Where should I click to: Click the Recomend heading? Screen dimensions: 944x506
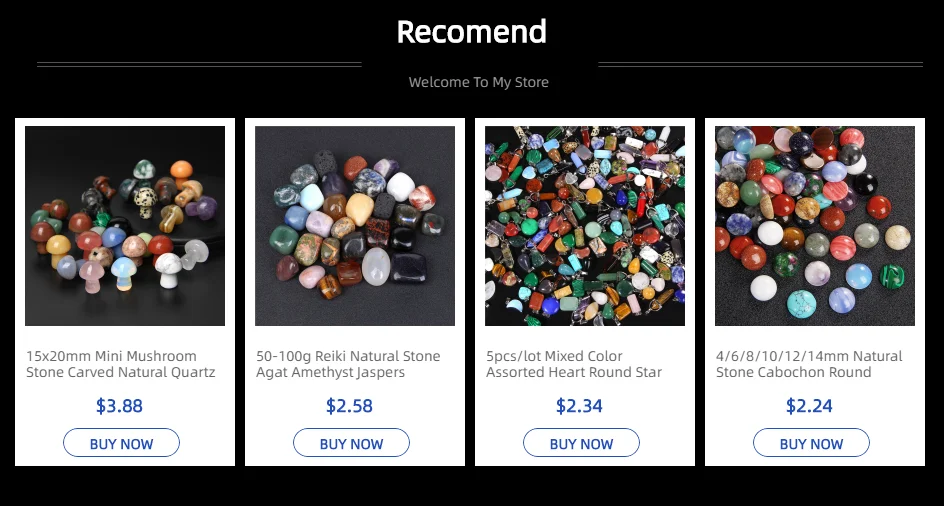472,32
